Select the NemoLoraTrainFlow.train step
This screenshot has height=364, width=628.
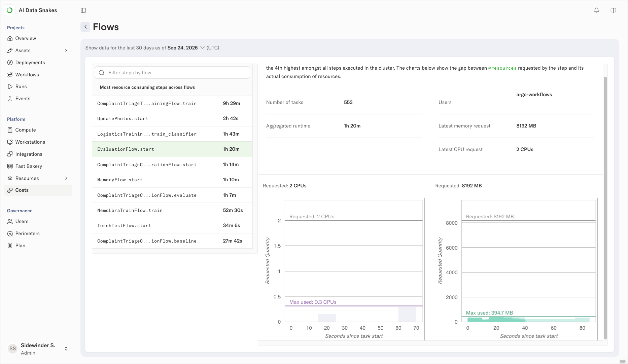[172, 211]
